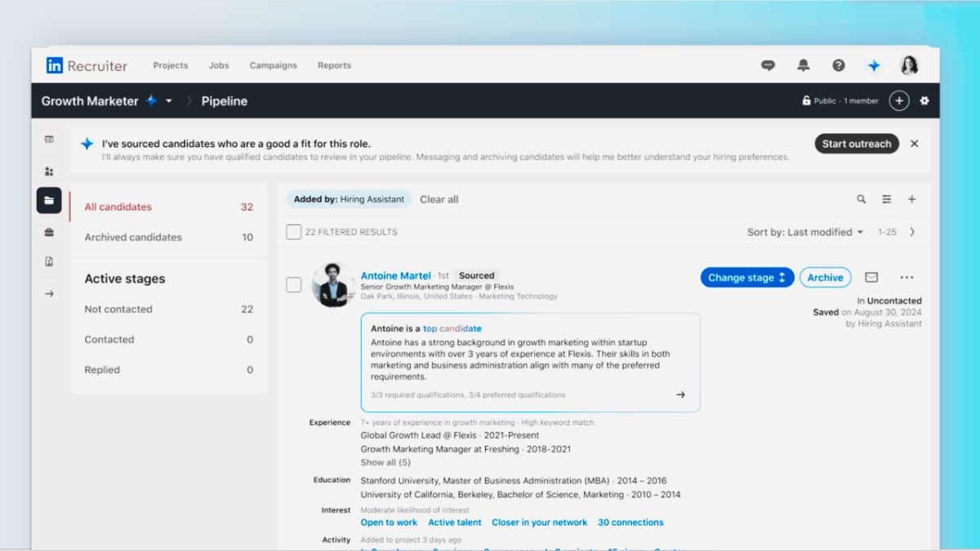Click the Stanford University MBA education entry
The image size is (980, 551).
click(x=514, y=481)
